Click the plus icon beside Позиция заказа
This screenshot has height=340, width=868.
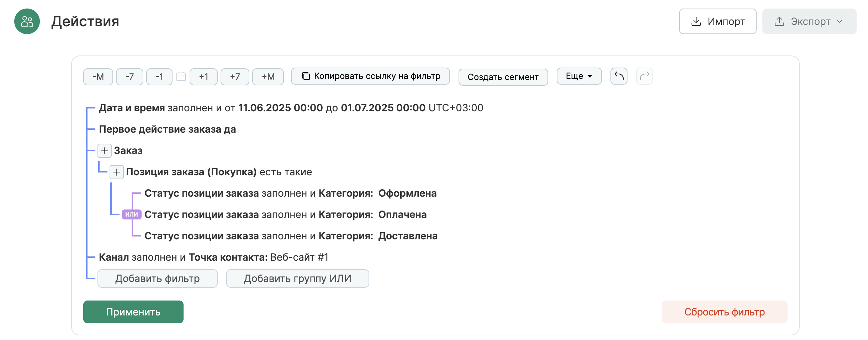point(117,172)
